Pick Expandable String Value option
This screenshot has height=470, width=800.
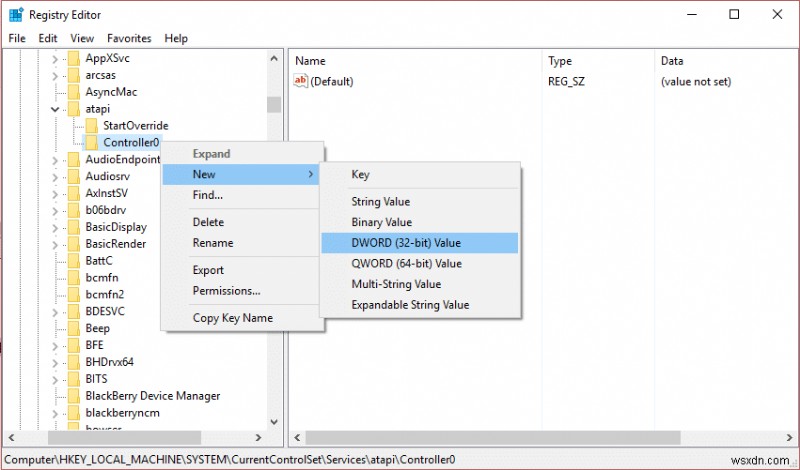(x=419, y=305)
